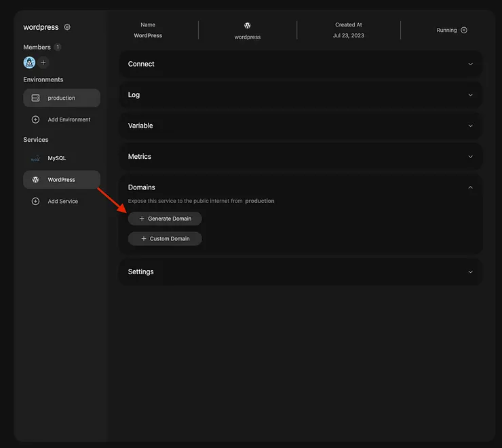Add a new member with plus icon
The image size is (502, 448).
(x=43, y=62)
